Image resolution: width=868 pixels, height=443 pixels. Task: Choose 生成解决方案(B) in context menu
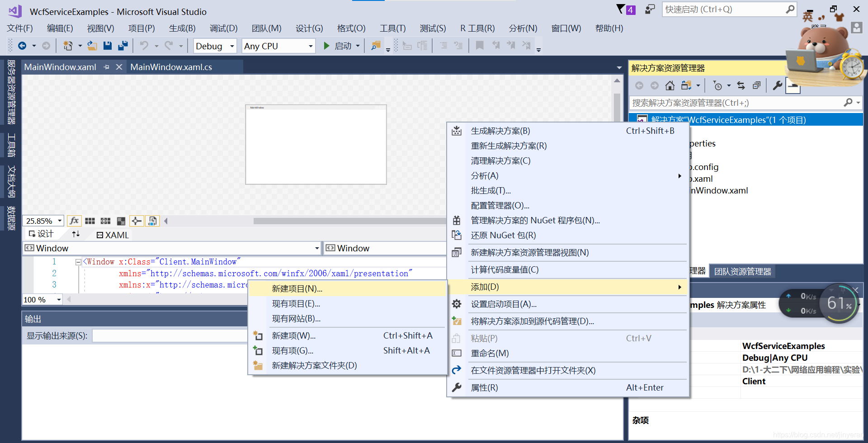pos(568,131)
